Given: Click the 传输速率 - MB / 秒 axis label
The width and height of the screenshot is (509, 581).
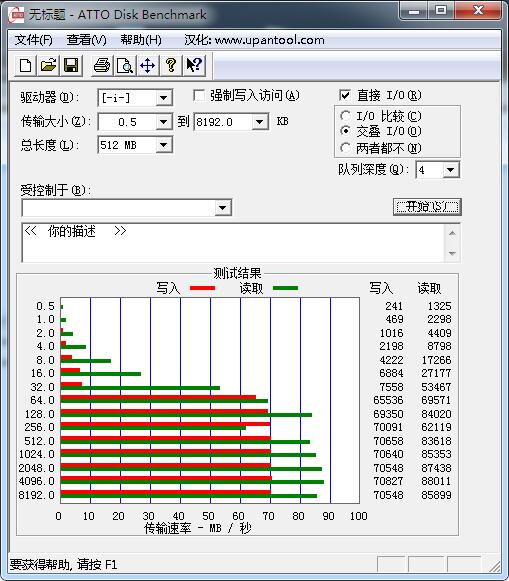Looking at the screenshot, I should [x=198, y=528].
